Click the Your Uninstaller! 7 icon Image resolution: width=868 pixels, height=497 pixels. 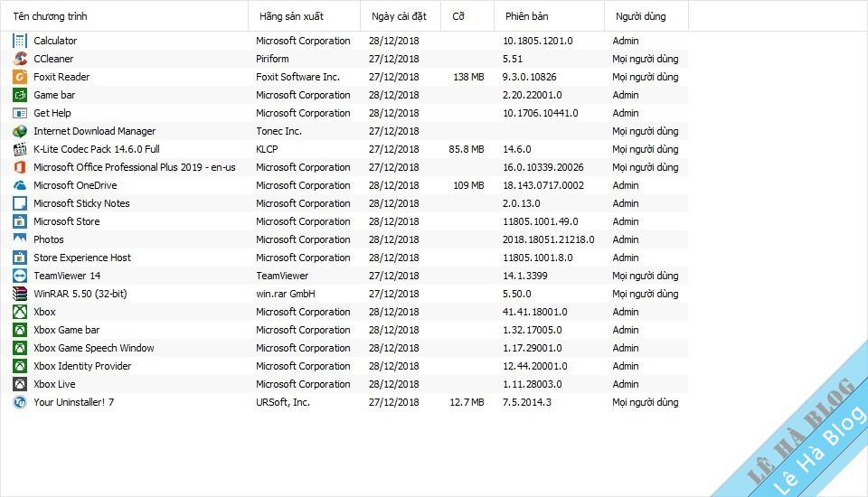[20, 402]
